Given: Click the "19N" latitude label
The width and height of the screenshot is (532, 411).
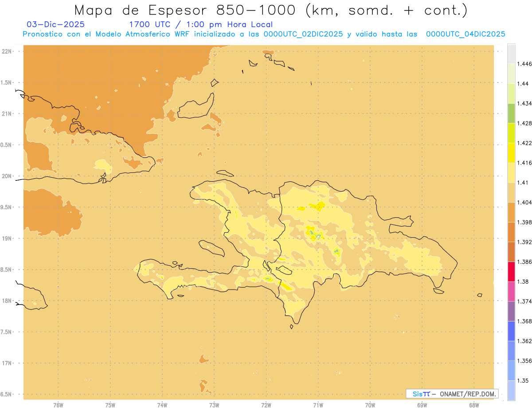Looking at the screenshot, I should point(8,239).
